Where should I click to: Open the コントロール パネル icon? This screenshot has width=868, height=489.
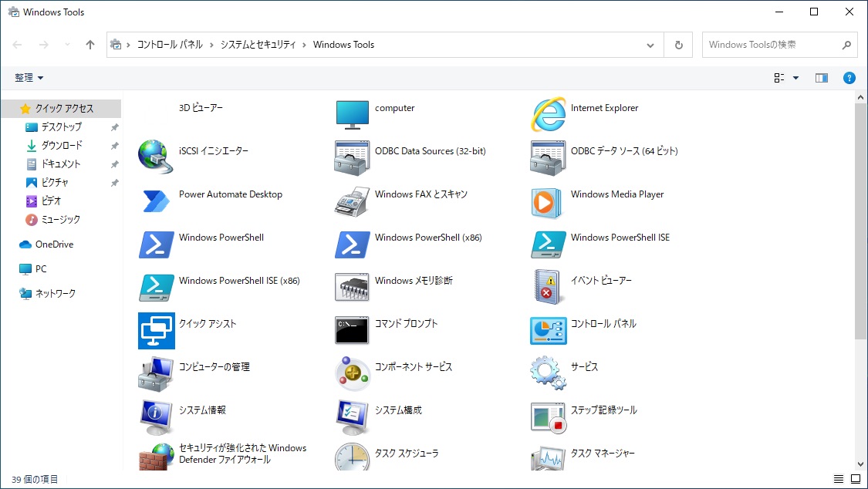pos(548,330)
